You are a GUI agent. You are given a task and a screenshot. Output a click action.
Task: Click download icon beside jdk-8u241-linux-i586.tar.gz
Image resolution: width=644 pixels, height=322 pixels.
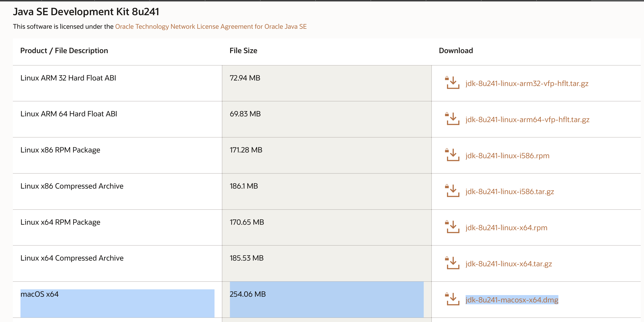(x=453, y=191)
